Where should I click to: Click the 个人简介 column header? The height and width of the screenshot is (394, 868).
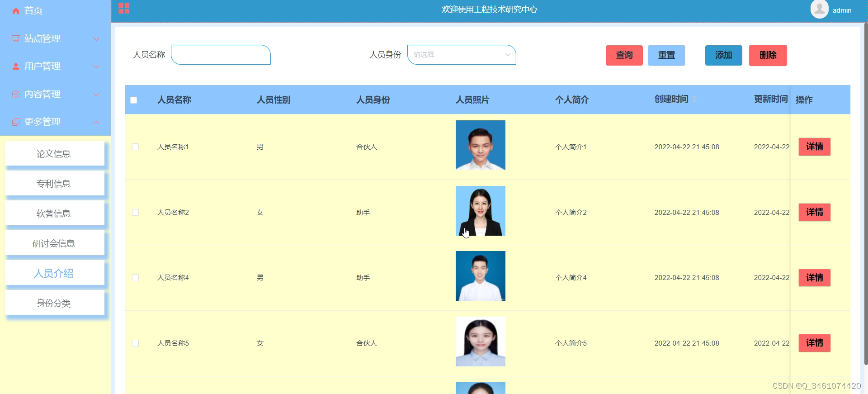coord(572,100)
